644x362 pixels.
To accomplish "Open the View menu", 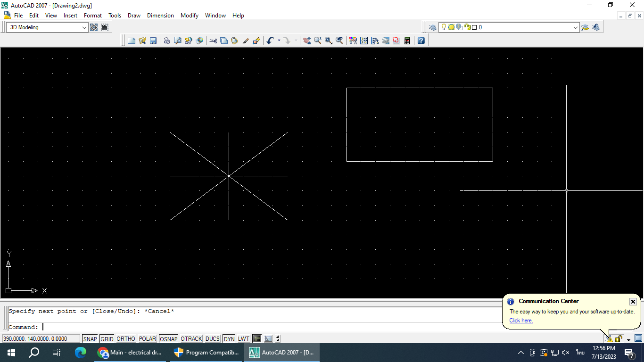I will (51, 16).
